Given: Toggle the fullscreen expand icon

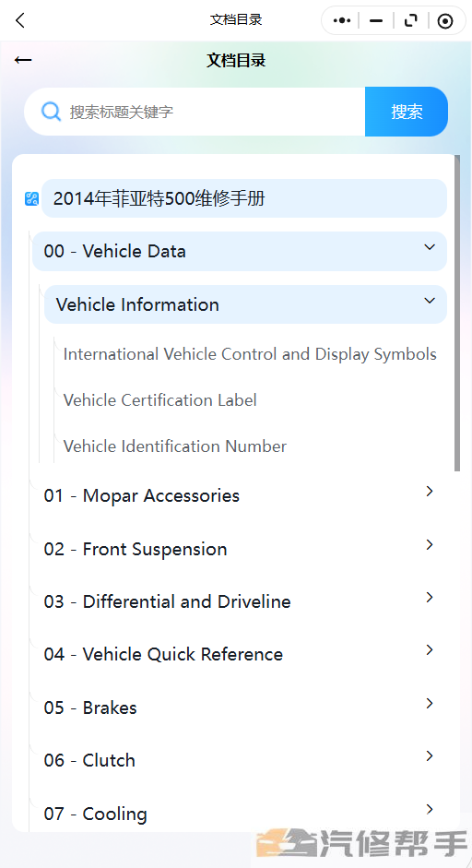Looking at the screenshot, I should pyautogui.click(x=410, y=20).
